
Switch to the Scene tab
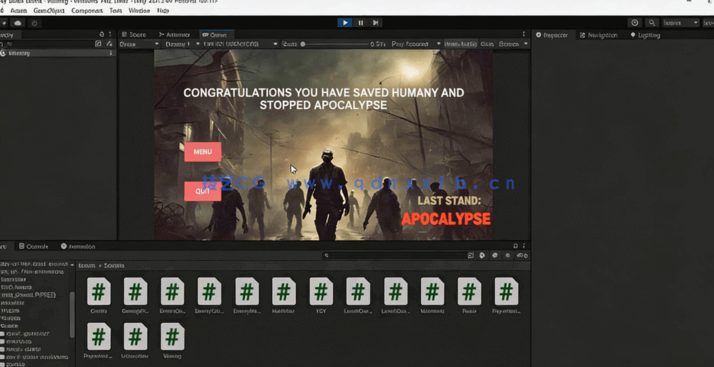pos(133,35)
